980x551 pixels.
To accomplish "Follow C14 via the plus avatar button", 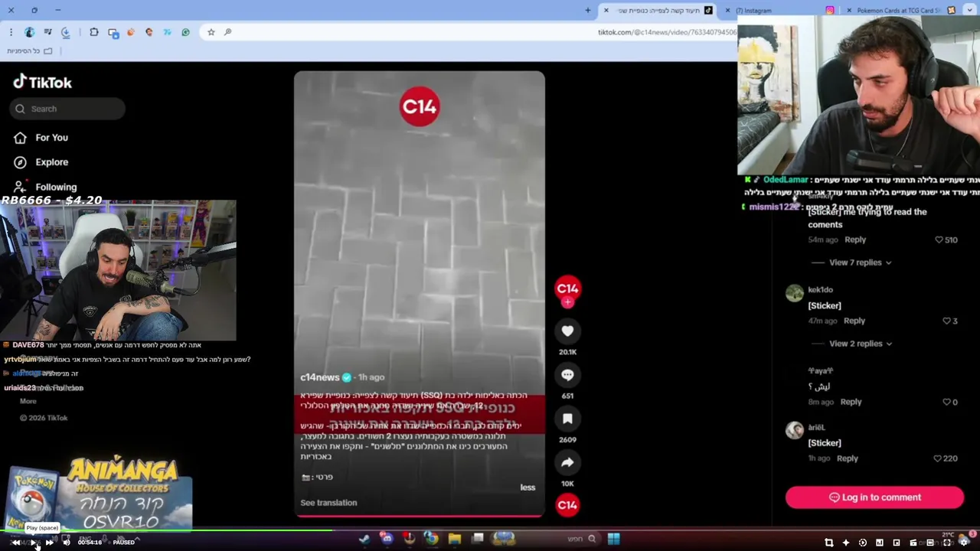I will 567,302.
